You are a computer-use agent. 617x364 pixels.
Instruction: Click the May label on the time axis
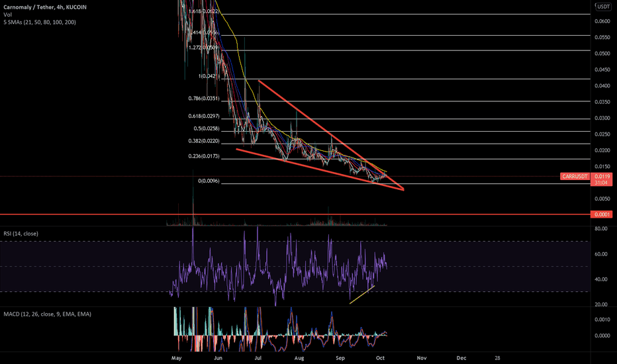click(x=176, y=357)
